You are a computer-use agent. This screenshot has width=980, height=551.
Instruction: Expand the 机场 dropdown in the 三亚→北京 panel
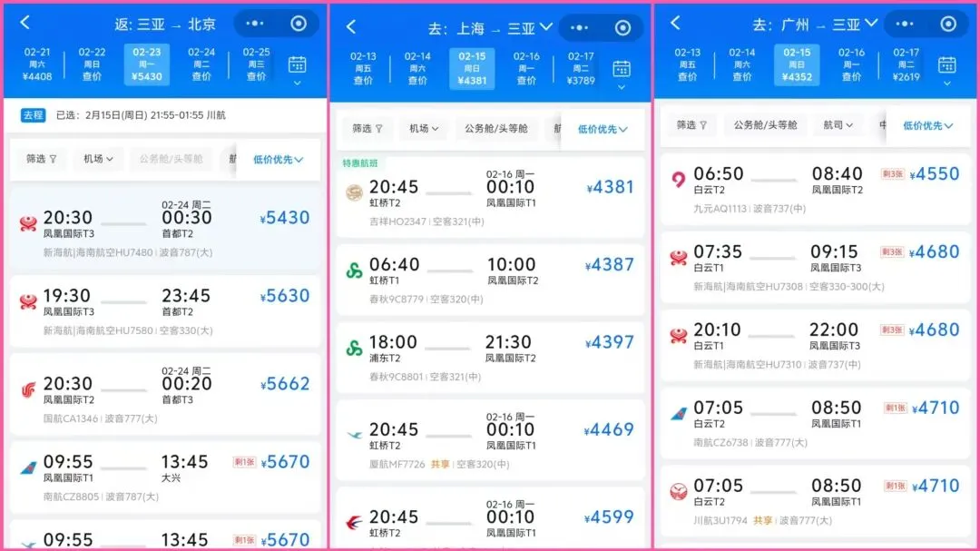(x=98, y=159)
